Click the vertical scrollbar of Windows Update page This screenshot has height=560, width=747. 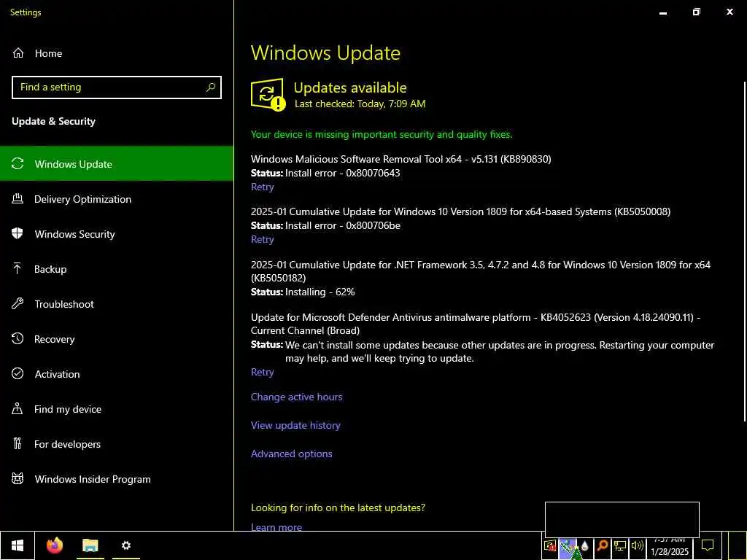tap(744, 252)
